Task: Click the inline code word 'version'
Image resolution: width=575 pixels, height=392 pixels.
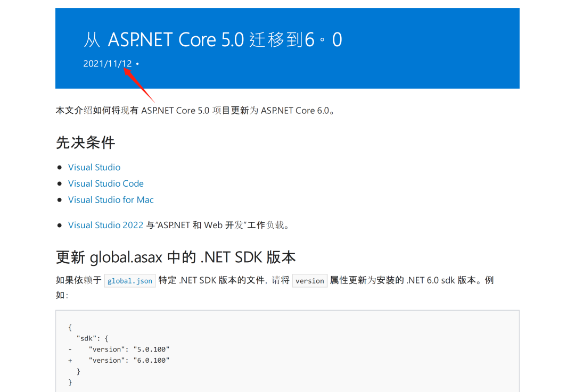Action: [x=309, y=281]
